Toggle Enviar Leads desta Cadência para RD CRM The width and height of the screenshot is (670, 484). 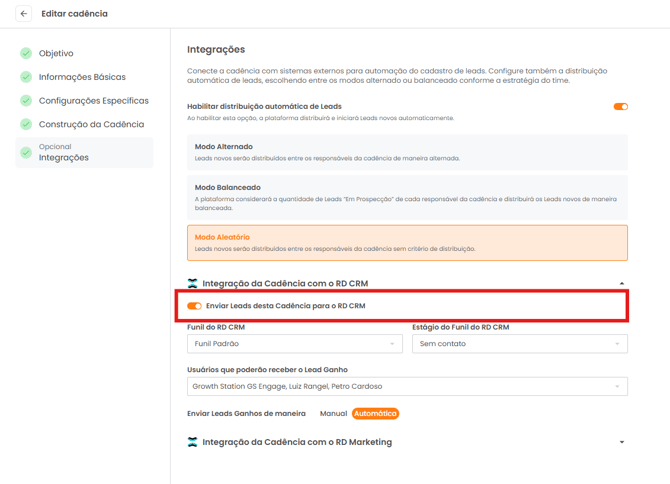pyautogui.click(x=195, y=306)
